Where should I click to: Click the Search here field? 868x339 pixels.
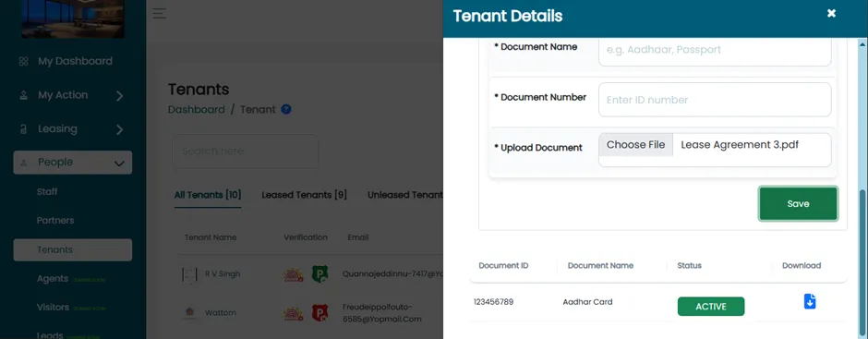pos(246,151)
